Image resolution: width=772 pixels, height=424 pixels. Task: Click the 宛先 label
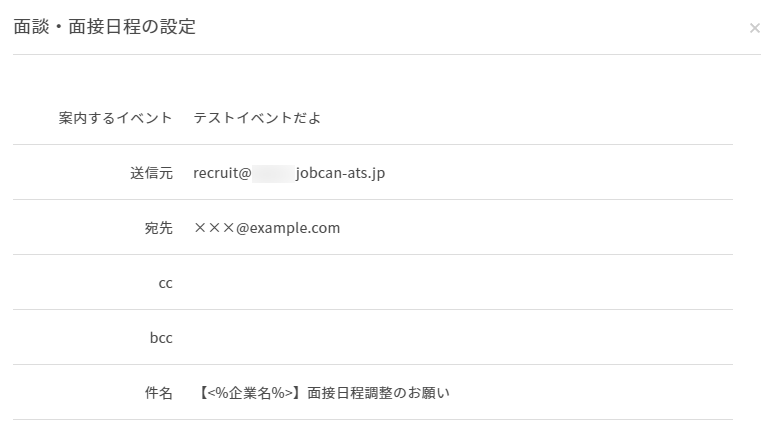tap(158, 228)
